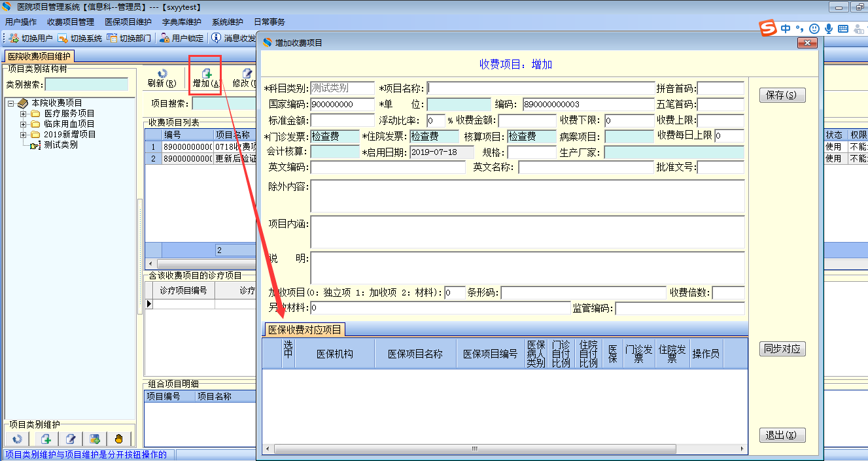Expand the 医疗服务项目 tree node
The width and height of the screenshot is (868, 461).
tap(23, 114)
